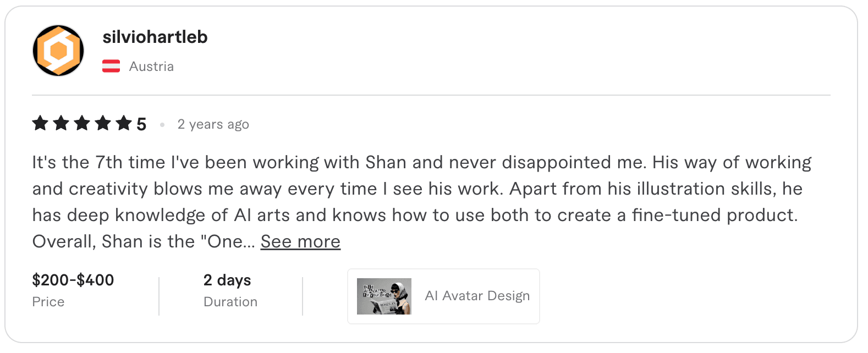The height and width of the screenshot is (353, 868).
Task: Select the middle rating star
Action: (81, 124)
